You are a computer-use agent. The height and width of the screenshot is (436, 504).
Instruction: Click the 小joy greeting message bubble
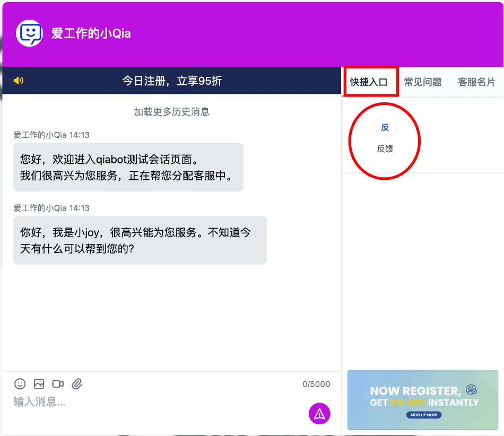[140, 240]
